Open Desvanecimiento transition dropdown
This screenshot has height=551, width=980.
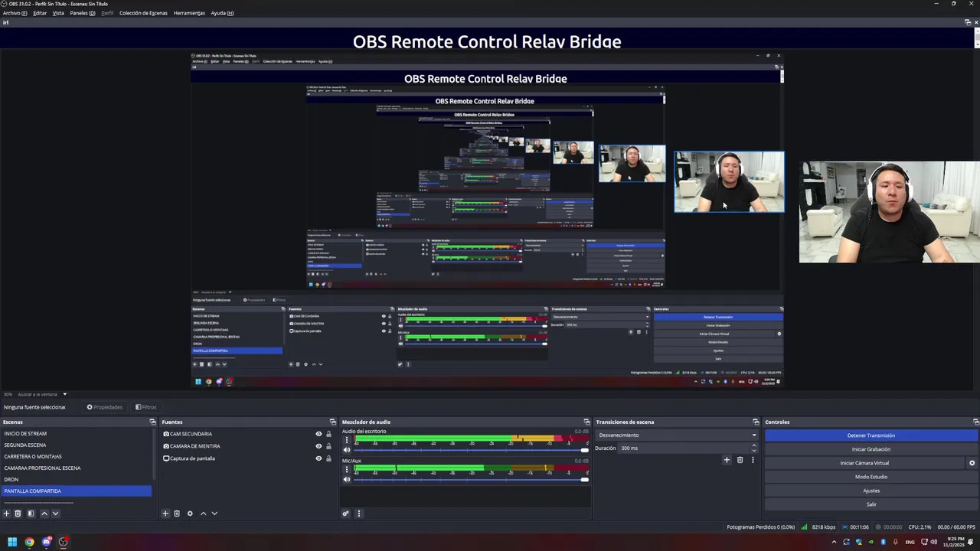pos(677,435)
